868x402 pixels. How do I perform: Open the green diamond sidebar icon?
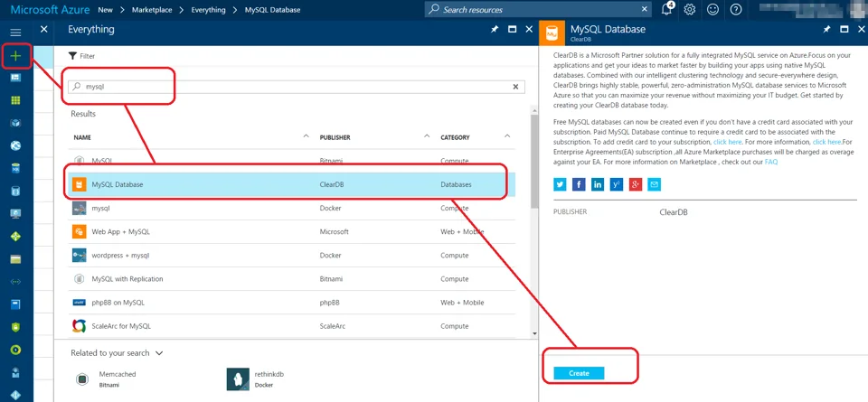pyautogui.click(x=15, y=236)
